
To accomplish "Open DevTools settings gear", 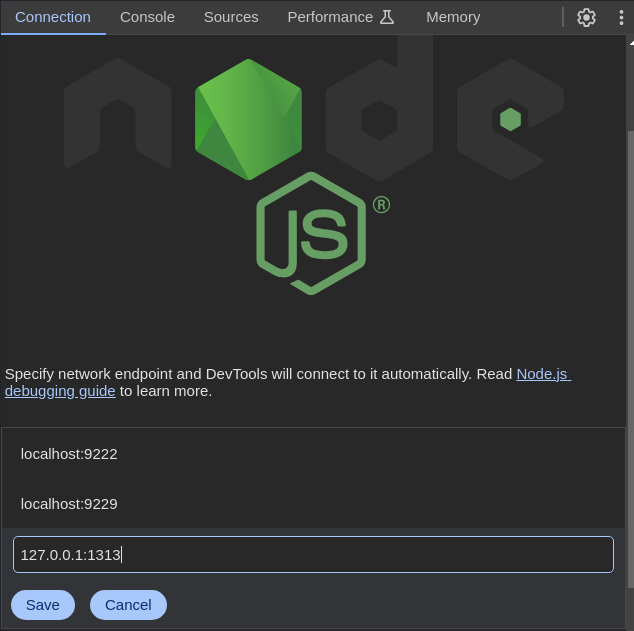I will (x=586, y=17).
